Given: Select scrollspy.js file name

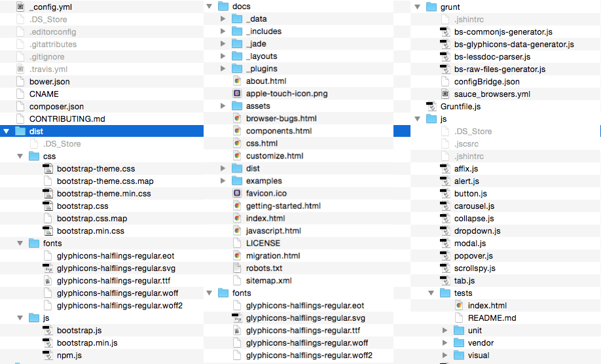Looking at the screenshot, I should click(475, 268).
